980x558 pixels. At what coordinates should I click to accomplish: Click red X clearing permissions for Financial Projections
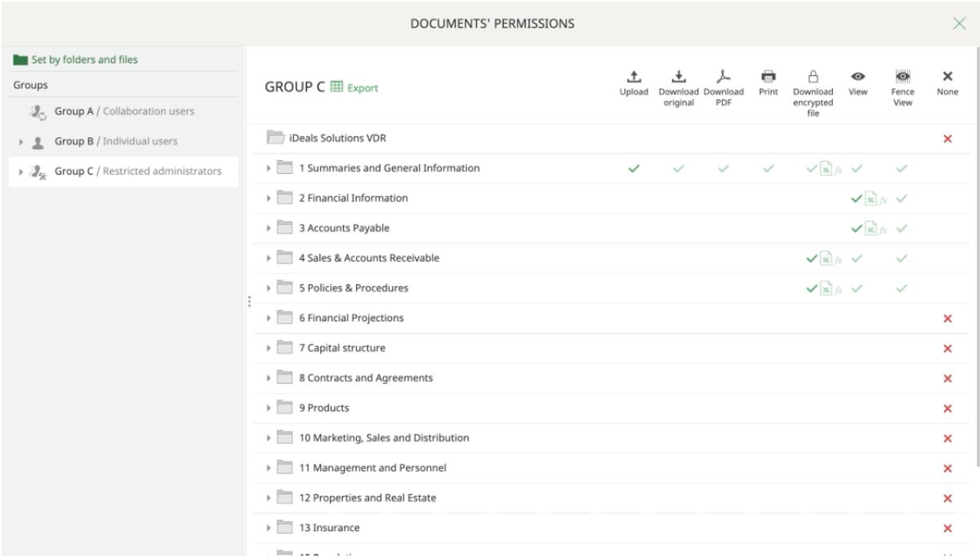[x=947, y=317]
